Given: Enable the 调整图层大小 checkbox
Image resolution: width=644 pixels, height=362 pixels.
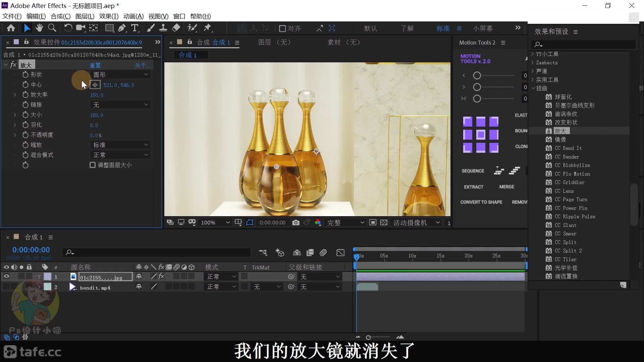Looking at the screenshot, I should tap(93, 165).
